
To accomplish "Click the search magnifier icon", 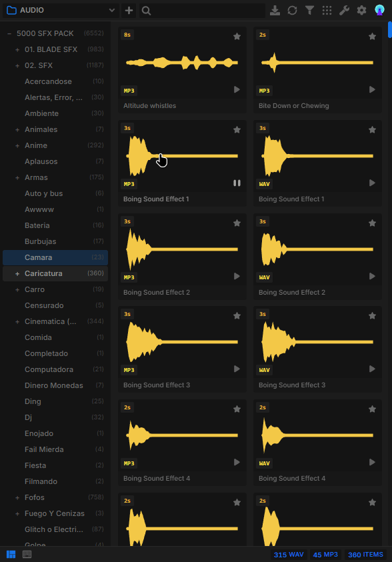I will point(146,11).
